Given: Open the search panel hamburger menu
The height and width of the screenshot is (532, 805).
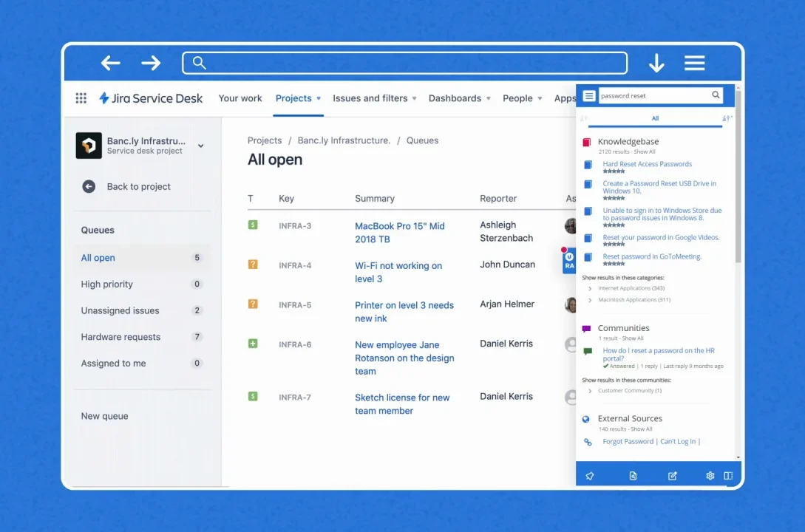Looking at the screenshot, I should click(589, 96).
